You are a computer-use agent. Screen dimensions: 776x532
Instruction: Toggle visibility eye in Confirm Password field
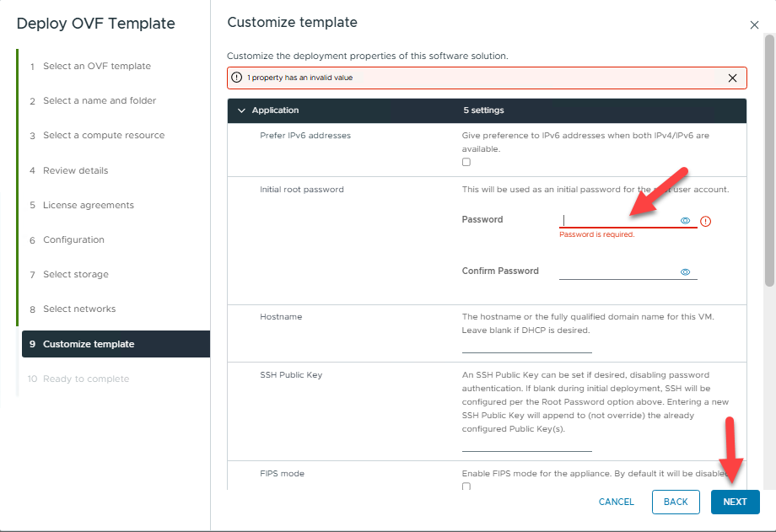[x=685, y=272]
